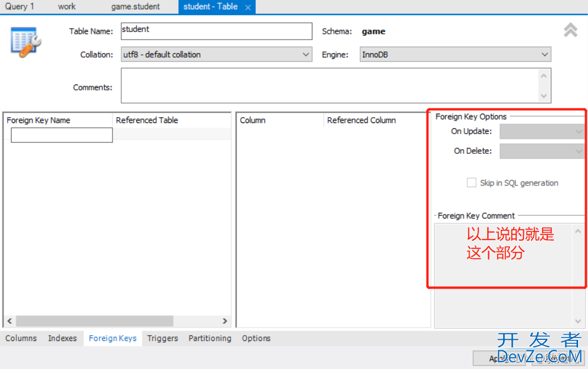Click the Referenced Column header
This screenshot has width=588, height=369.
(377, 120)
